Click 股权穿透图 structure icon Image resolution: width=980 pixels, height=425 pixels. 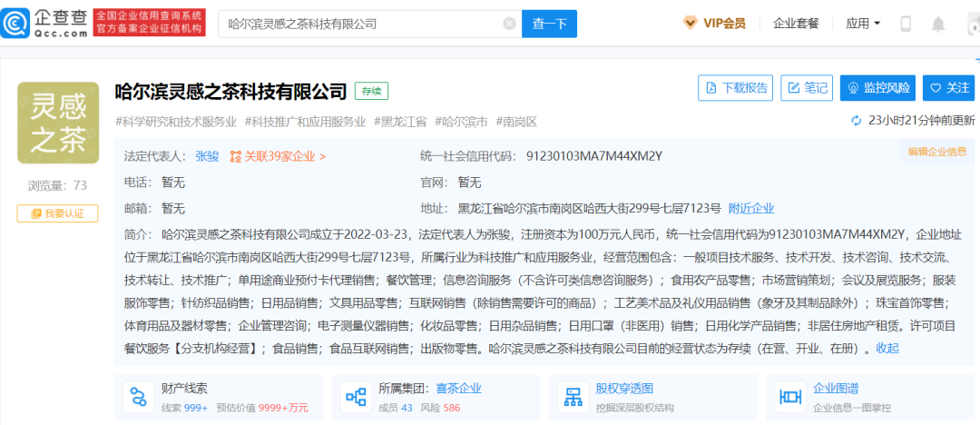573,397
